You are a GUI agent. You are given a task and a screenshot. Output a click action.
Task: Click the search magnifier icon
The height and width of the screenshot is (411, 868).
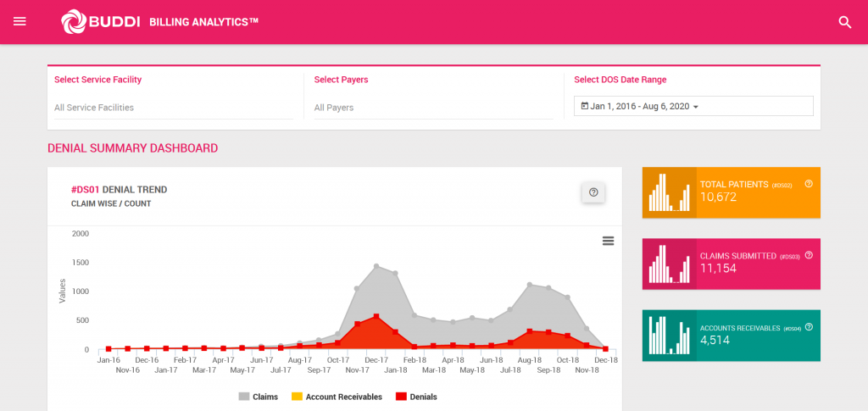click(845, 22)
